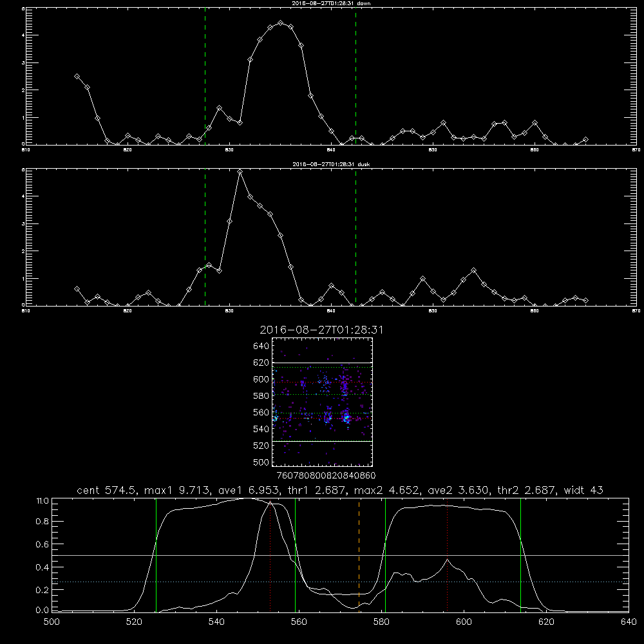Click the peak data point of the dawn curve

281,23
